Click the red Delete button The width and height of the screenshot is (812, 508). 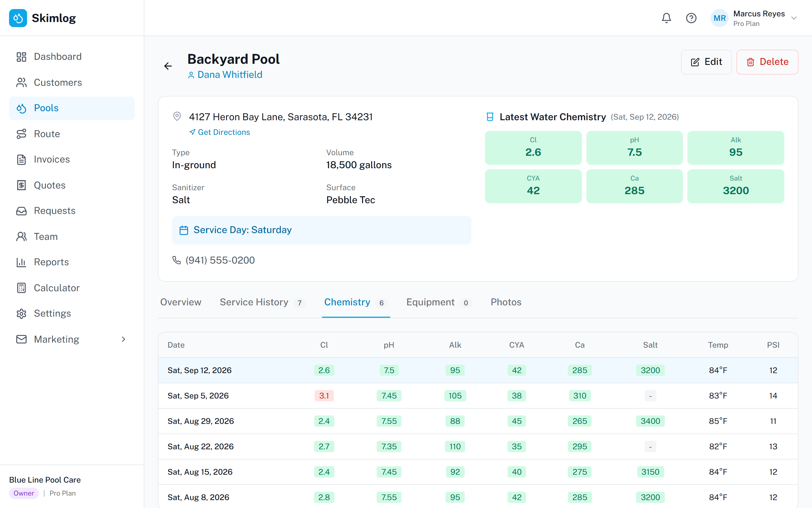(x=767, y=62)
